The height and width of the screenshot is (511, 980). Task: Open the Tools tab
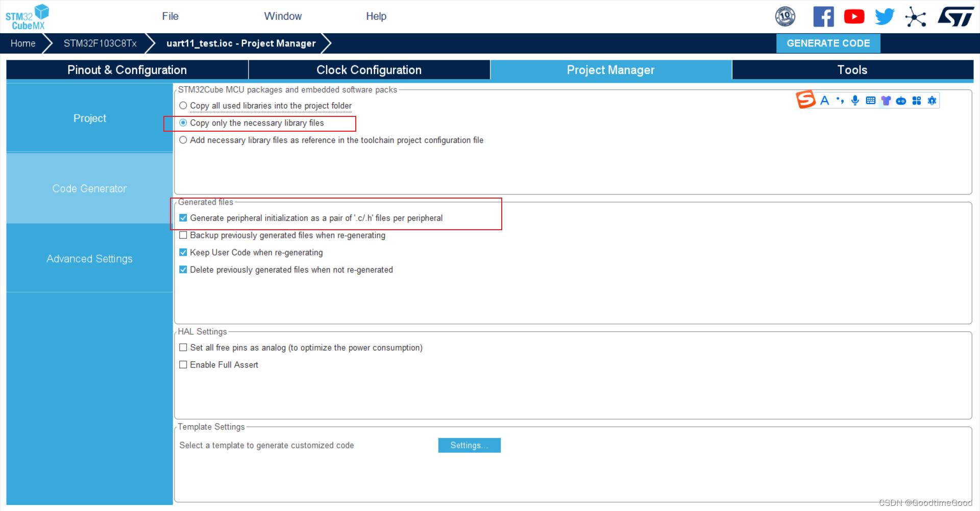click(x=852, y=70)
